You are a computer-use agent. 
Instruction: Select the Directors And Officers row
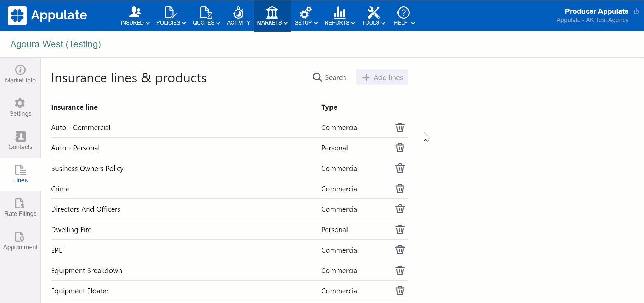[x=86, y=209]
